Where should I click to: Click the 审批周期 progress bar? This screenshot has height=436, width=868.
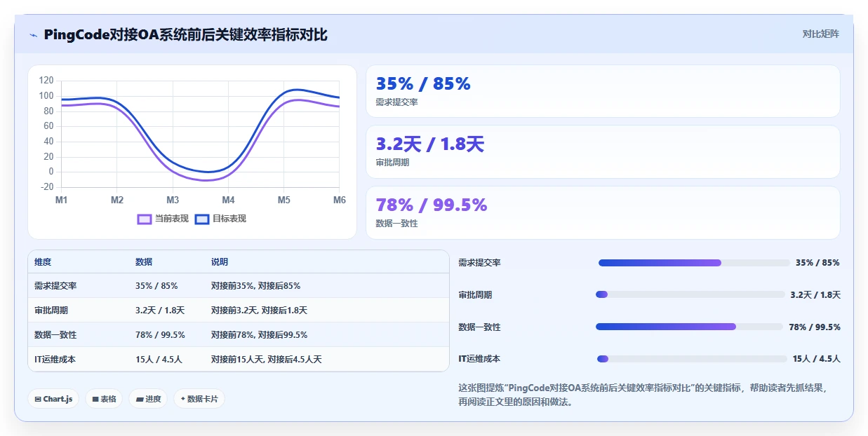click(690, 294)
